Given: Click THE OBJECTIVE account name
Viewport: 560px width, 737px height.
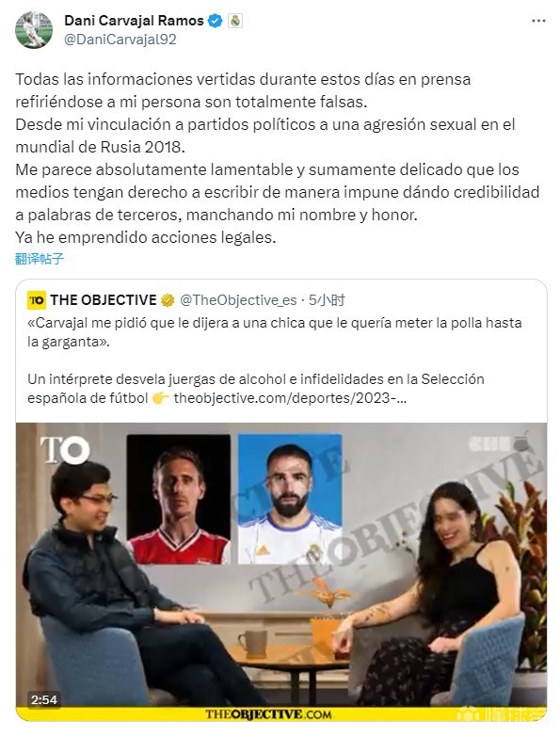Looking at the screenshot, I should 104,300.
